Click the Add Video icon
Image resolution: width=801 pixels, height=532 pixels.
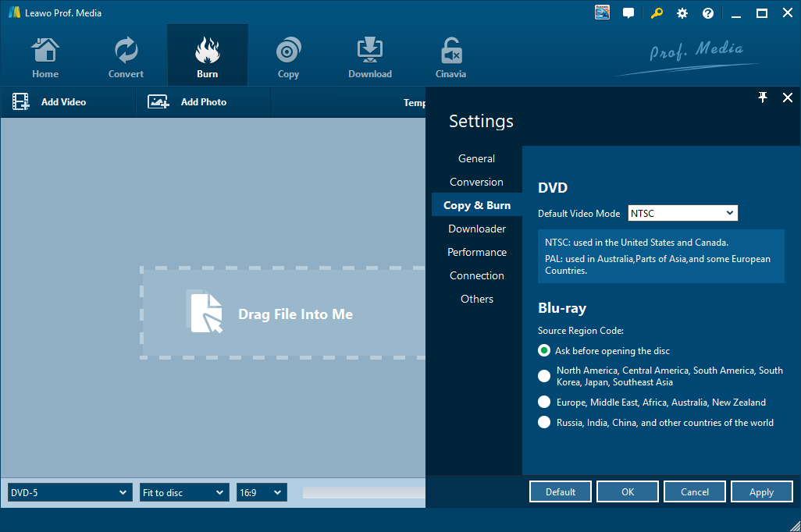click(21, 102)
